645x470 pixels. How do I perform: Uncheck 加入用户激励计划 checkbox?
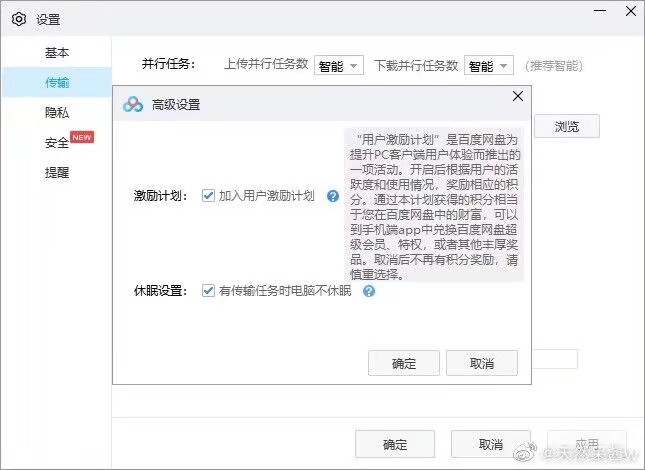click(x=208, y=195)
